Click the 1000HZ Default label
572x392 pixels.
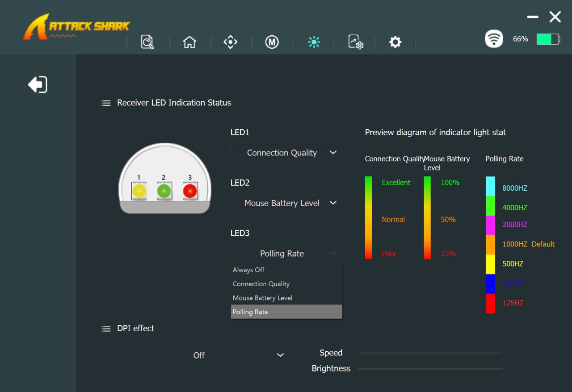click(529, 244)
